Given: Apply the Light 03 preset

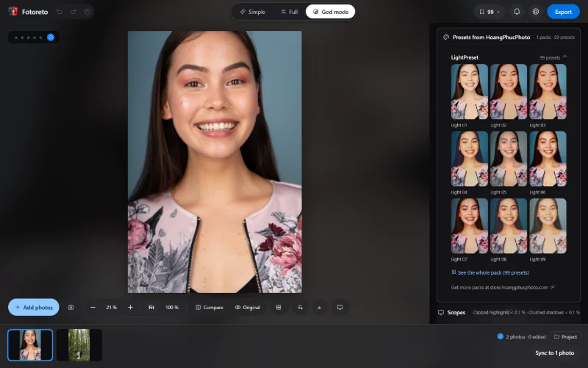Looking at the screenshot, I should (x=548, y=91).
